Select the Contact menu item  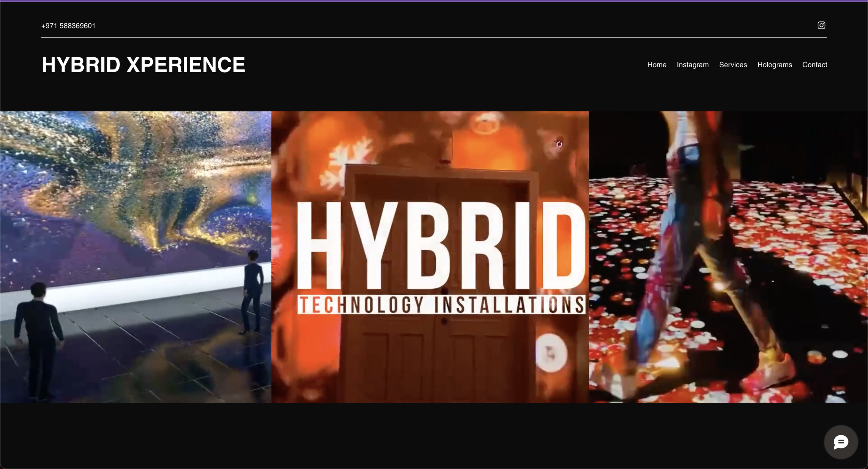(814, 65)
